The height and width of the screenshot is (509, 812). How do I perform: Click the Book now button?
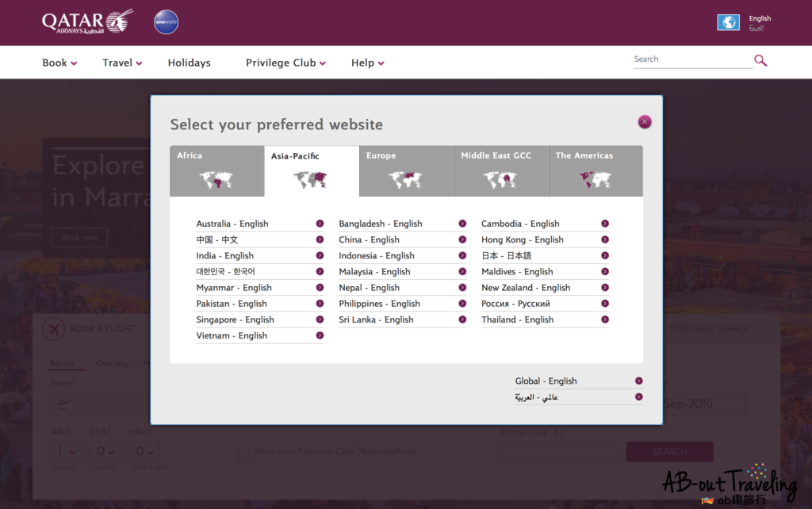[80, 238]
